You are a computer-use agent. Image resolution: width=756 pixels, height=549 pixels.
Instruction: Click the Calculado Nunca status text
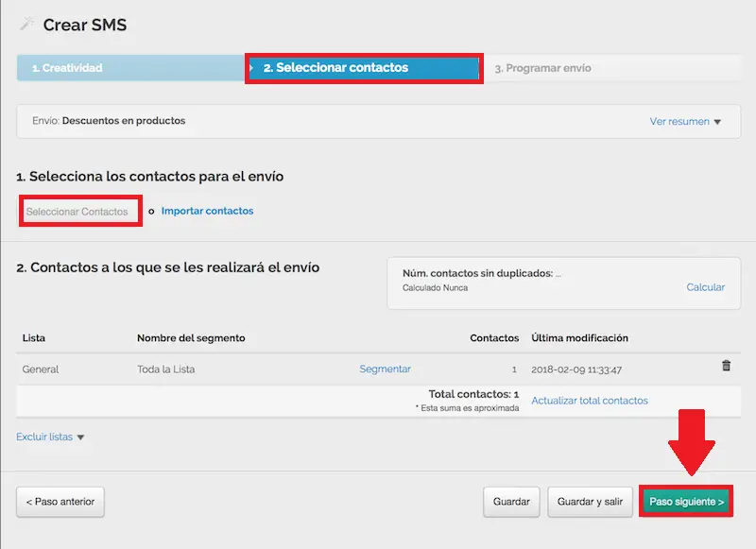435,288
